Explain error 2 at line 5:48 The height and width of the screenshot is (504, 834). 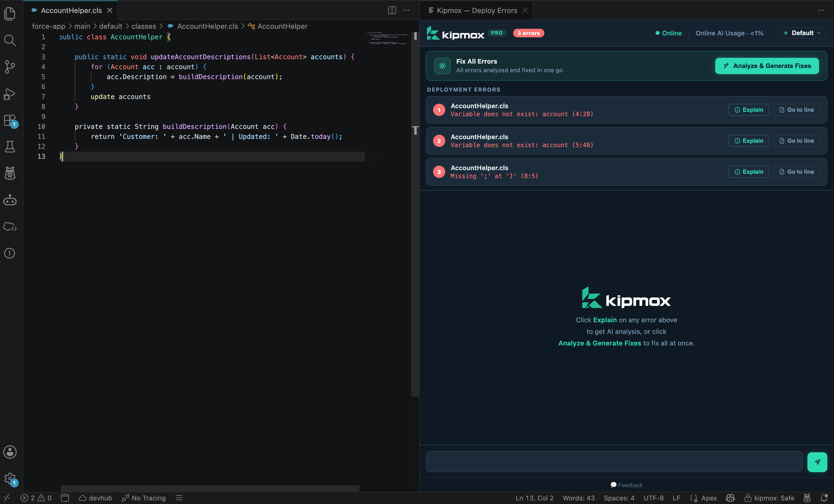tap(749, 141)
